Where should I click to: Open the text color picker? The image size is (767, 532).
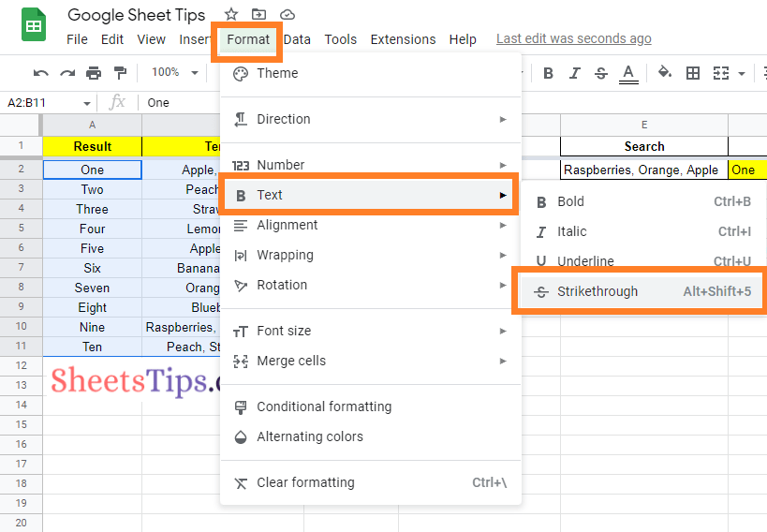[x=628, y=74]
